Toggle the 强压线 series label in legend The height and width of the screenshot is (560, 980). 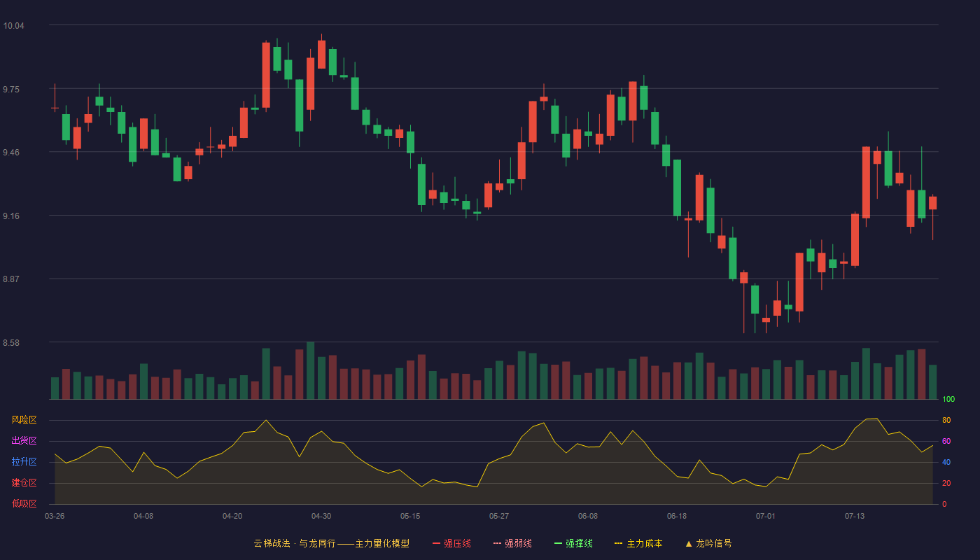pyautogui.click(x=457, y=543)
